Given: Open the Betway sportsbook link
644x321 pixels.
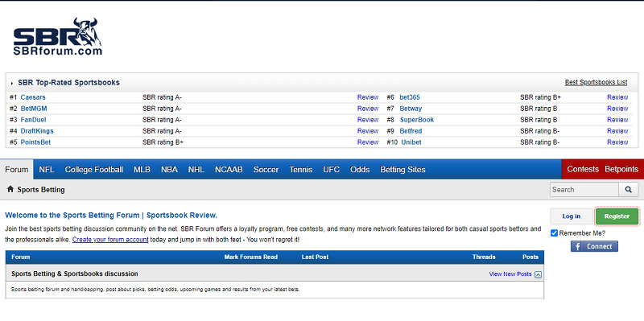Looking at the screenshot, I should 411,109.
